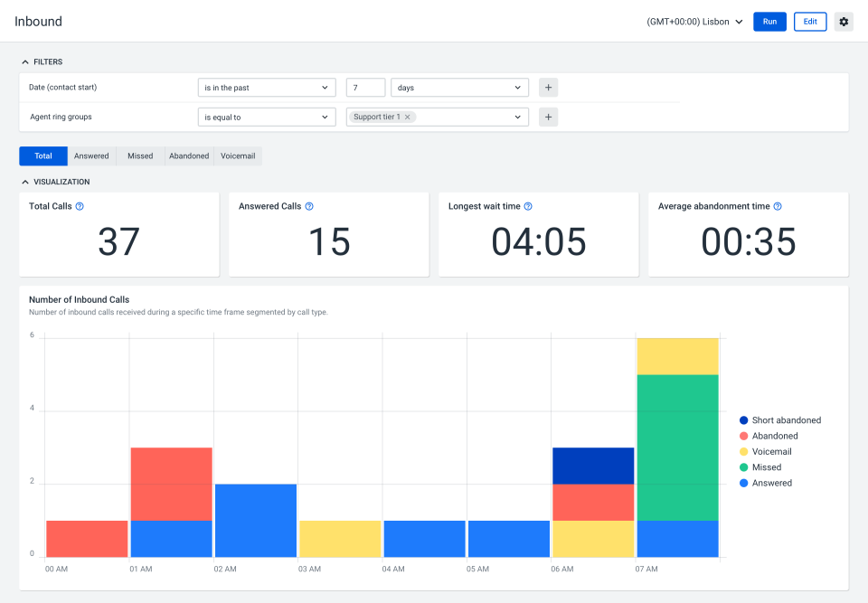The image size is (868, 603).
Task: Click the Run button
Action: click(769, 21)
